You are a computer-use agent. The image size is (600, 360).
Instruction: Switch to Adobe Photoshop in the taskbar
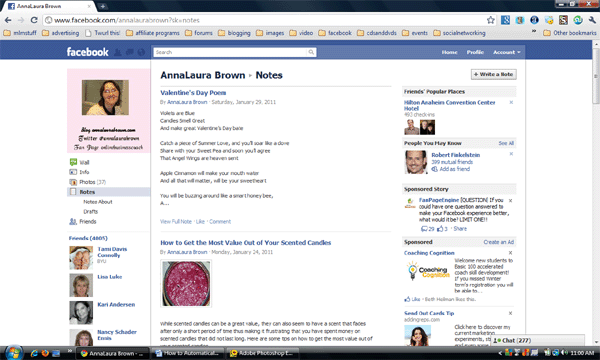[x=262, y=353]
